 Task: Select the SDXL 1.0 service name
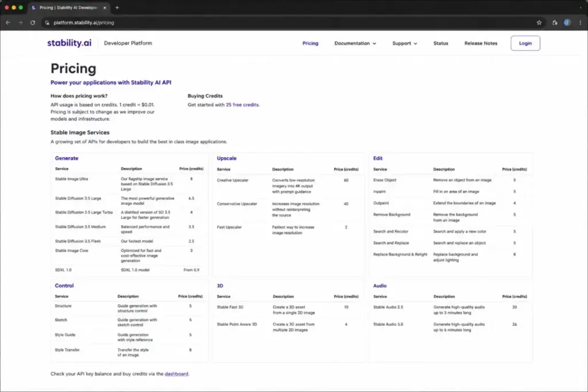pos(63,270)
